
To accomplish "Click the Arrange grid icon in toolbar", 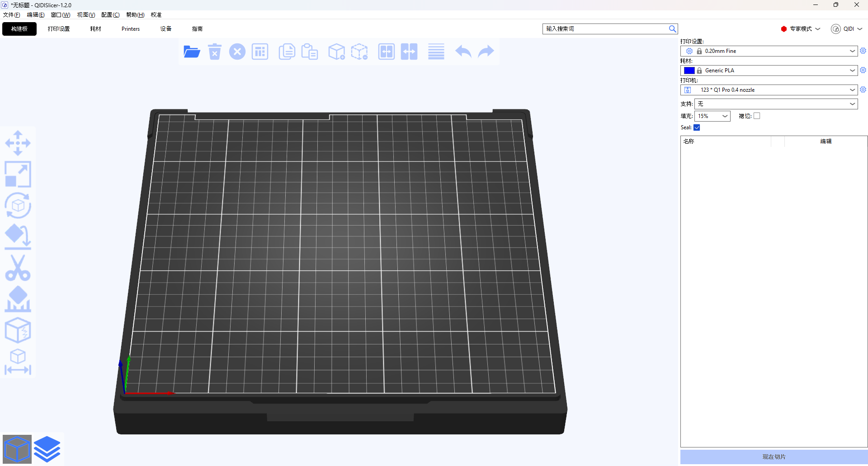I will 260,52.
